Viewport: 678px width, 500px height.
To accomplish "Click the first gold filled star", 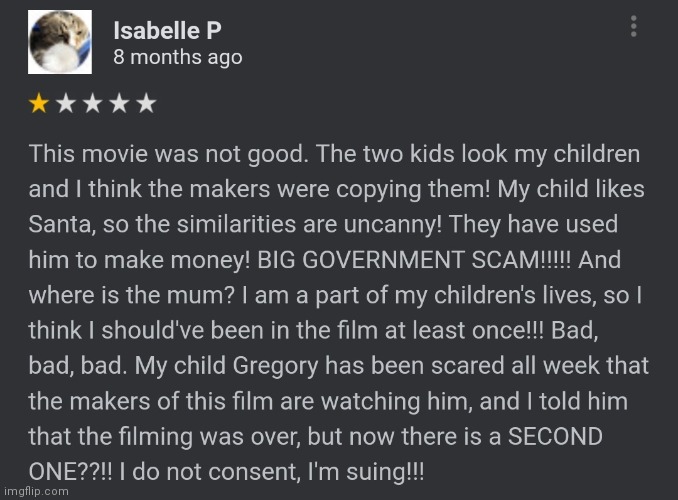I will click(39, 103).
